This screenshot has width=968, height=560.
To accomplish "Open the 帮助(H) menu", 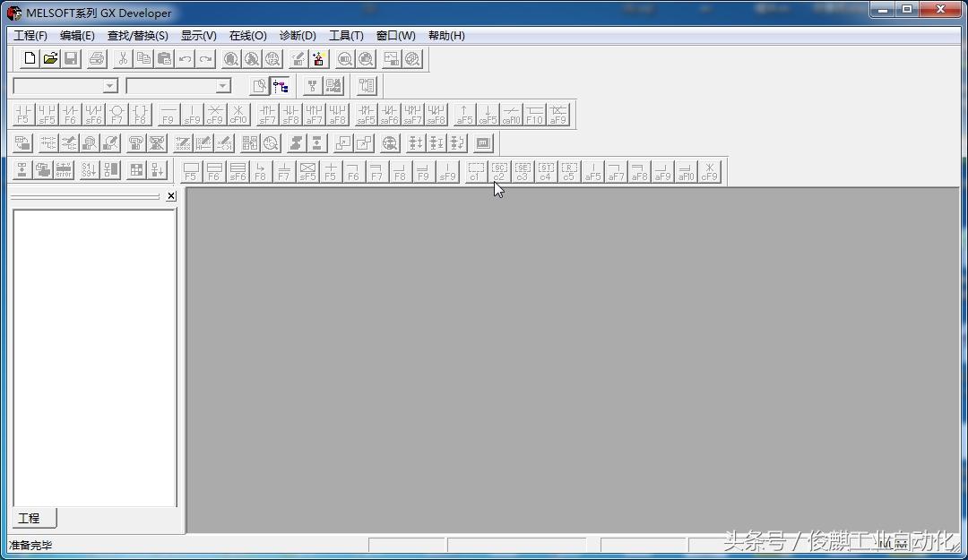I will click(446, 36).
